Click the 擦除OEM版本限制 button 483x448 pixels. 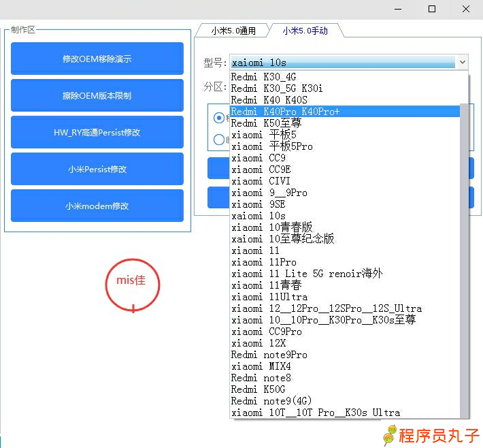pyautogui.click(x=97, y=95)
